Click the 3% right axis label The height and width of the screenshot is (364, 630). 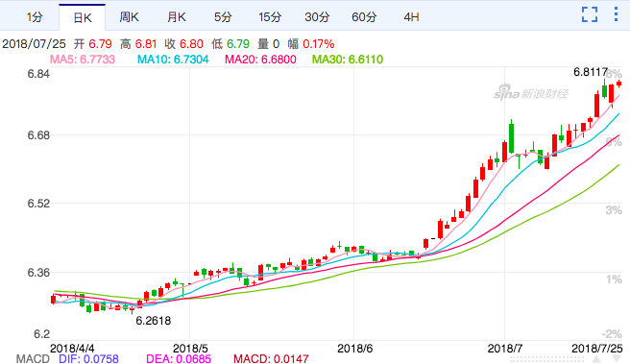pyautogui.click(x=614, y=210)
